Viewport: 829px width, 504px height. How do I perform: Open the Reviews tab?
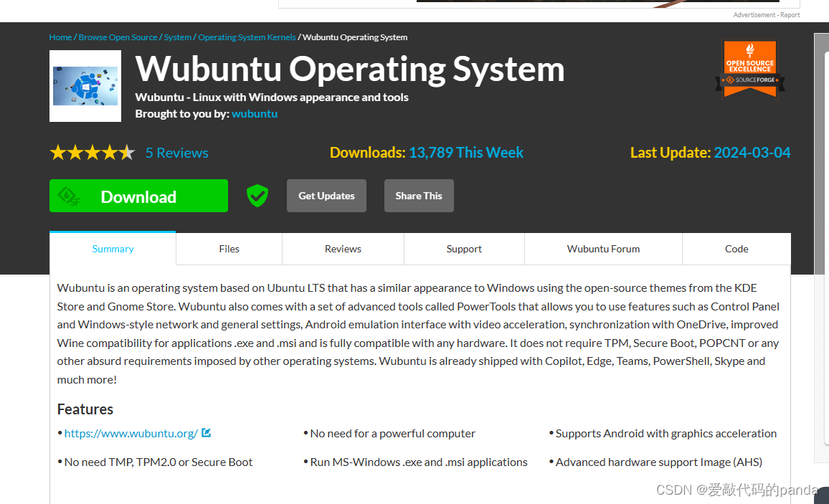pos(343,249)
